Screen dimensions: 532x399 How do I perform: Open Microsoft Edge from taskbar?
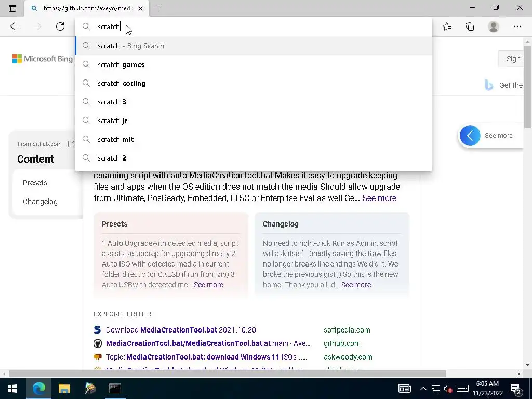[x=38, y=389]
